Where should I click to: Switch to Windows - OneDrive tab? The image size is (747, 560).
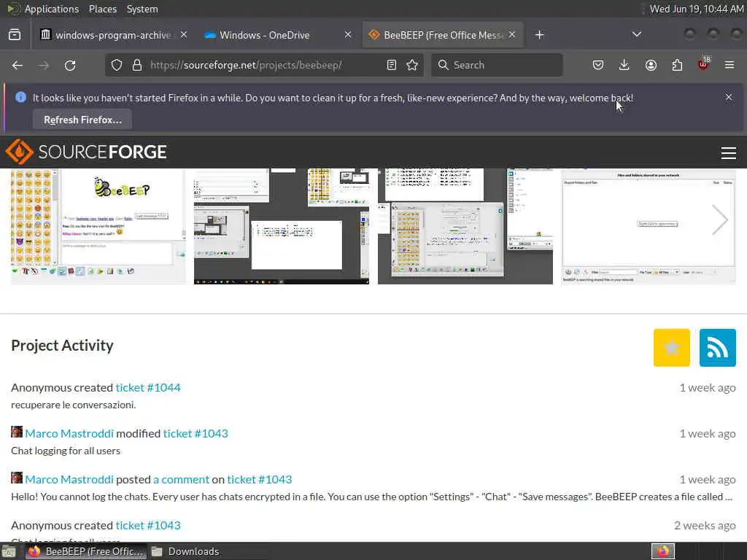tap(264, 35)
